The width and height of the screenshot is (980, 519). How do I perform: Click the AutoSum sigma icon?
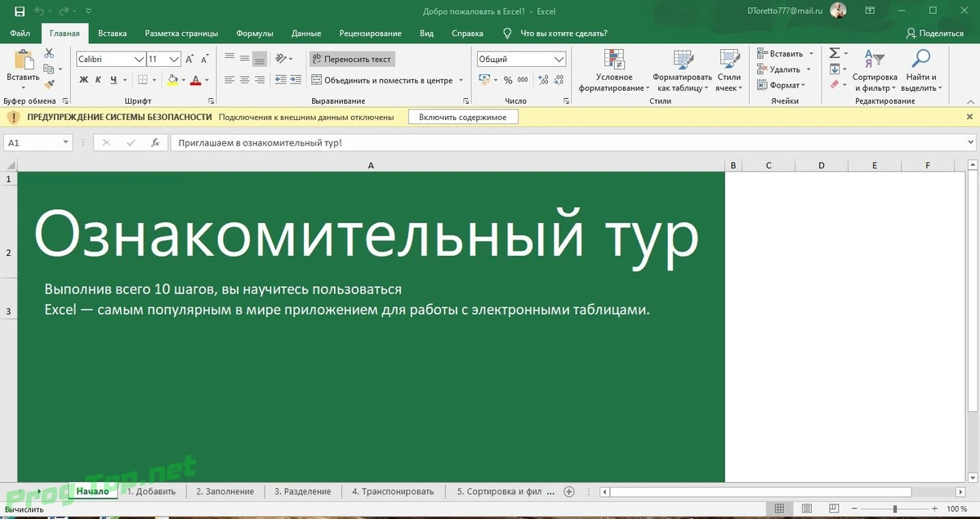pos(835,53)
